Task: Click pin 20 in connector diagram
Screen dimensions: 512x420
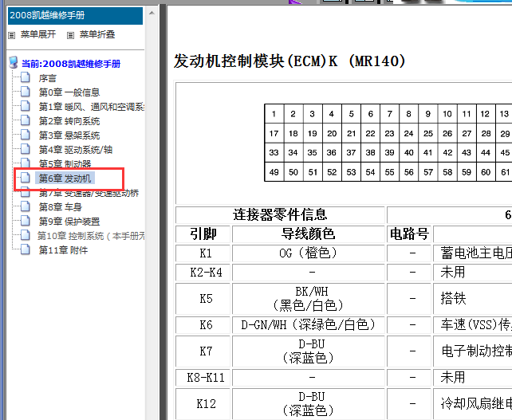Action: (332, 133)
